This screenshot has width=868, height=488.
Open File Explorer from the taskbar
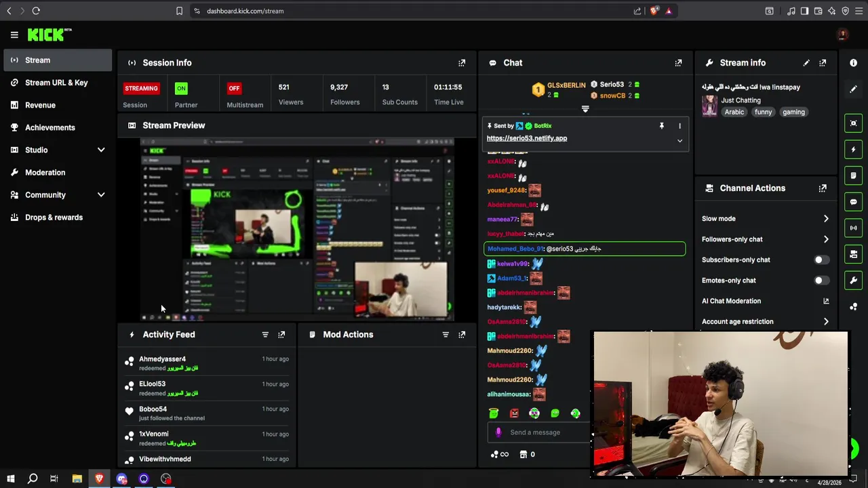pyautogui.click(x=77, y=479)
